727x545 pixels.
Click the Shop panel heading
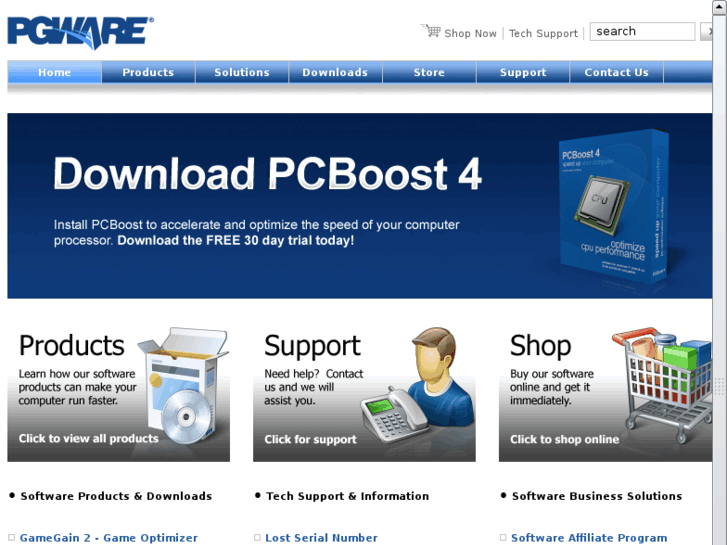coord(541,346)
